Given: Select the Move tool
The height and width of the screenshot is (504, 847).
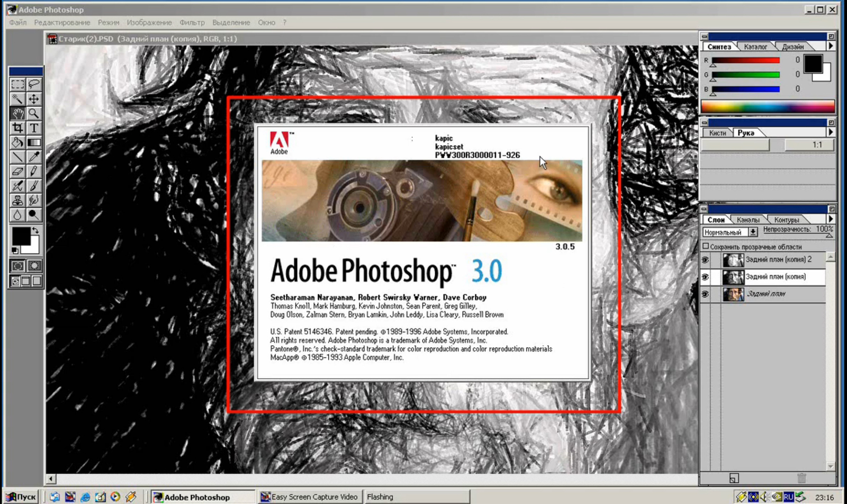Looking at the screenshot, I should pos(34,99).
